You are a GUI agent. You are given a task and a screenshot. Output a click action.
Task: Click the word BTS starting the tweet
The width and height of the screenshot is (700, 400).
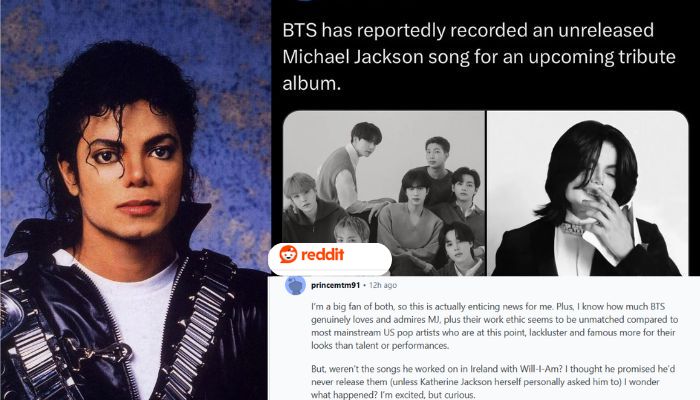300,30
